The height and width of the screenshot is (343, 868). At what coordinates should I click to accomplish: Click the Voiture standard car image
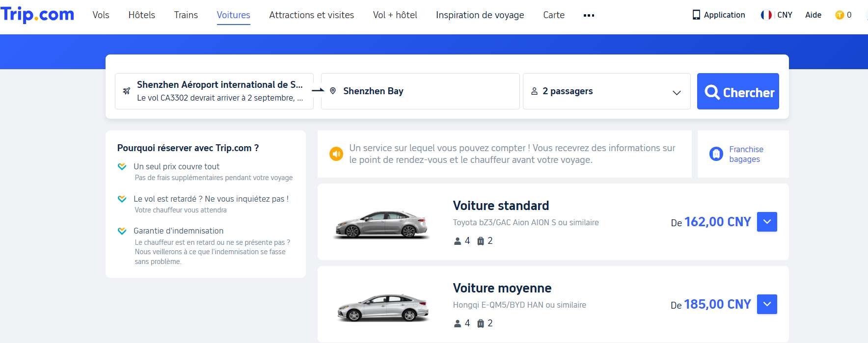[381, 224]
